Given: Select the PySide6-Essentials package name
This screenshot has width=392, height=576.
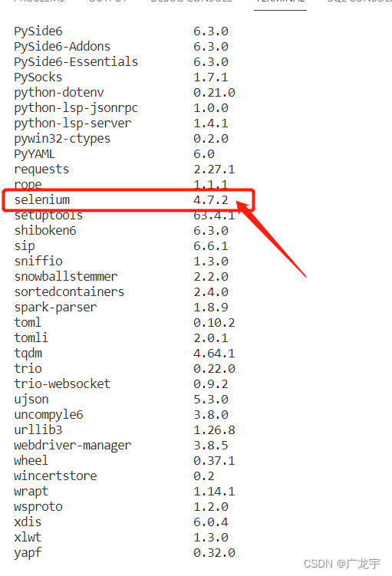Looking at the screenshot, I should click(76, 62).
